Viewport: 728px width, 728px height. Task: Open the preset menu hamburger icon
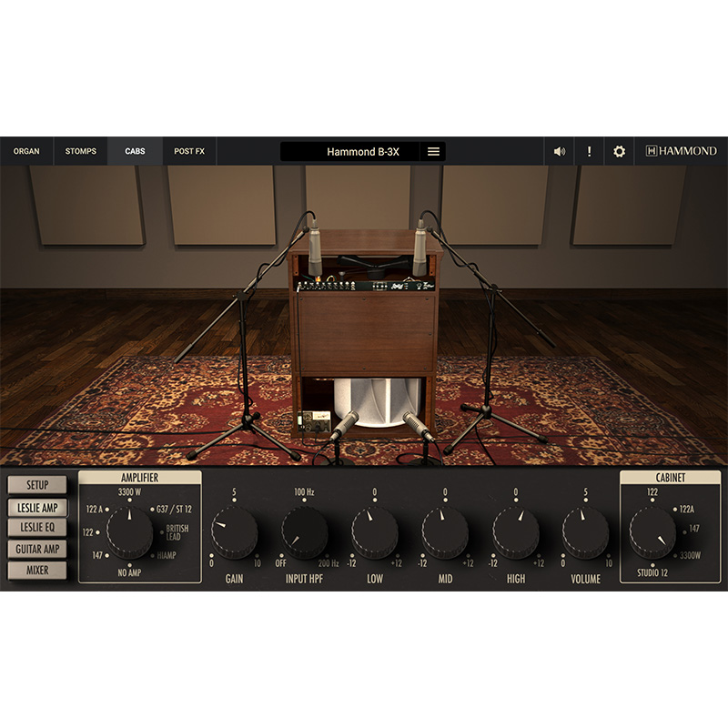(x=433, y=151)
